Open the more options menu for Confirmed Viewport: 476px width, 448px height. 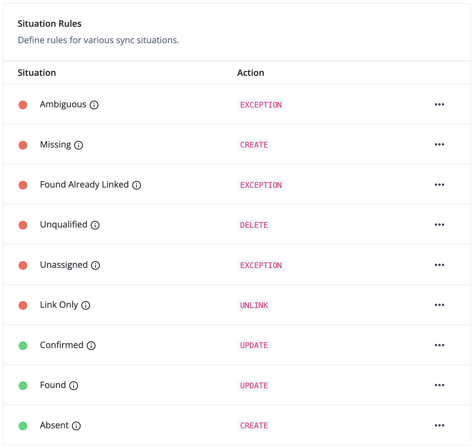point(439,345)
